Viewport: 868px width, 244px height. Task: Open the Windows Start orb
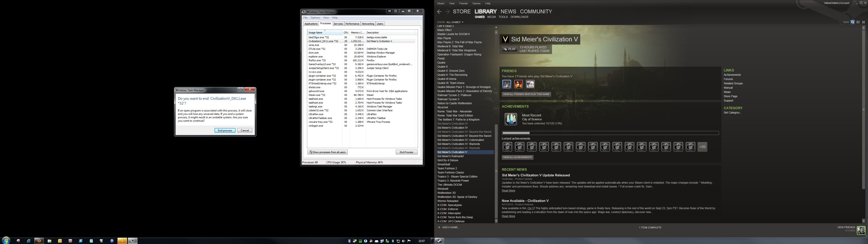pos(6,240)
